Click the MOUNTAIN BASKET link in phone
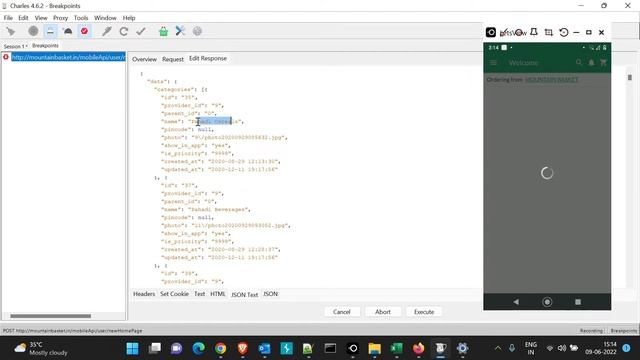Viewport: 640px width, 360px height. (551, 80)
